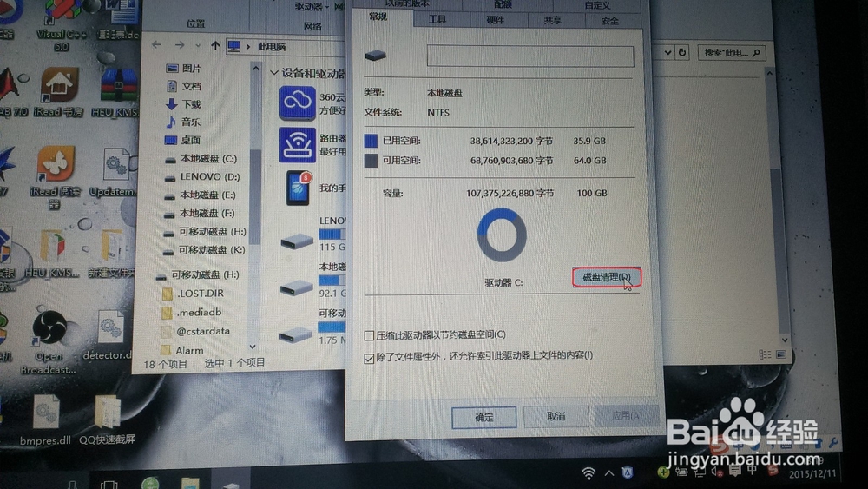Click Disk Cleanup button 磁盘清理(D)
The height and width of the screenshot is (489, 868).
click(606, 277)
